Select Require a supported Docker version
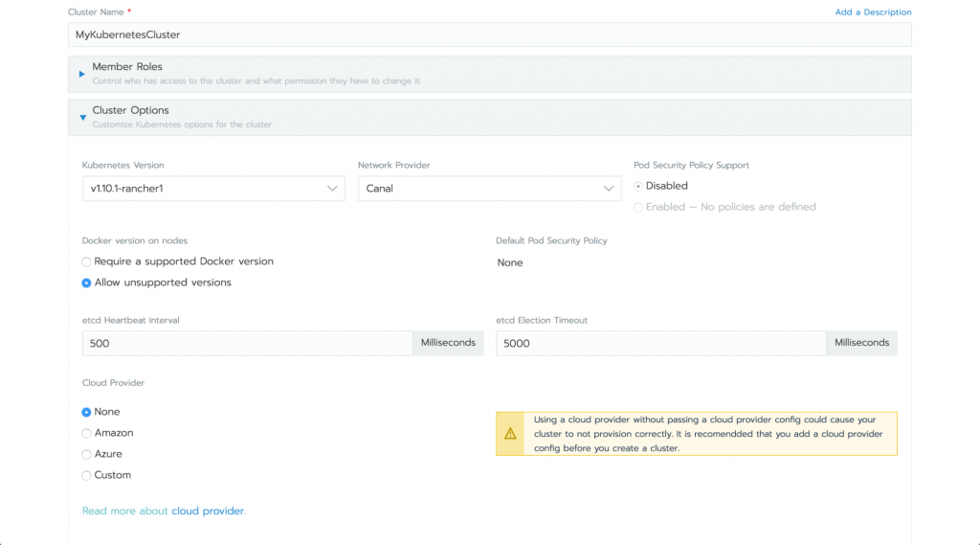 coord(87,261)
